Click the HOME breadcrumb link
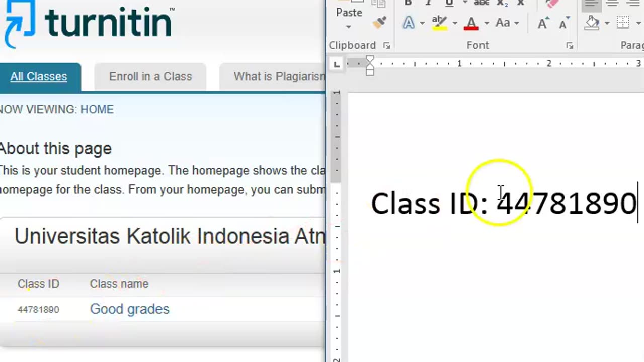 pos(97,109)
